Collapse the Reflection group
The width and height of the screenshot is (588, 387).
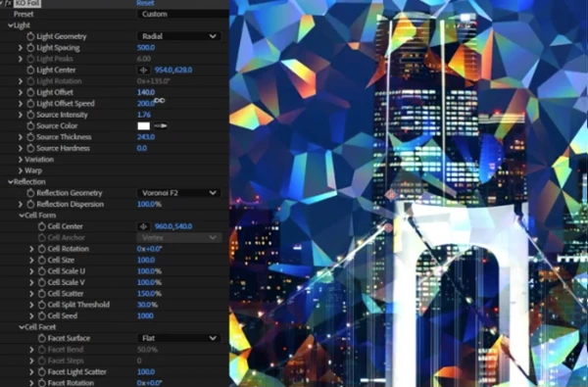tap(11, 182)
